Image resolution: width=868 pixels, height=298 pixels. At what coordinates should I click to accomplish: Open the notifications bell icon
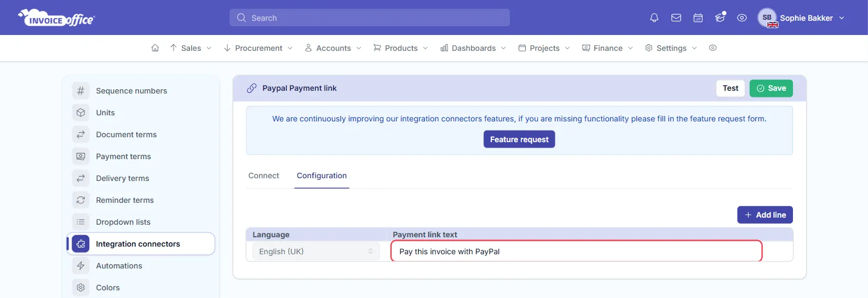click(x=654, y=18)
